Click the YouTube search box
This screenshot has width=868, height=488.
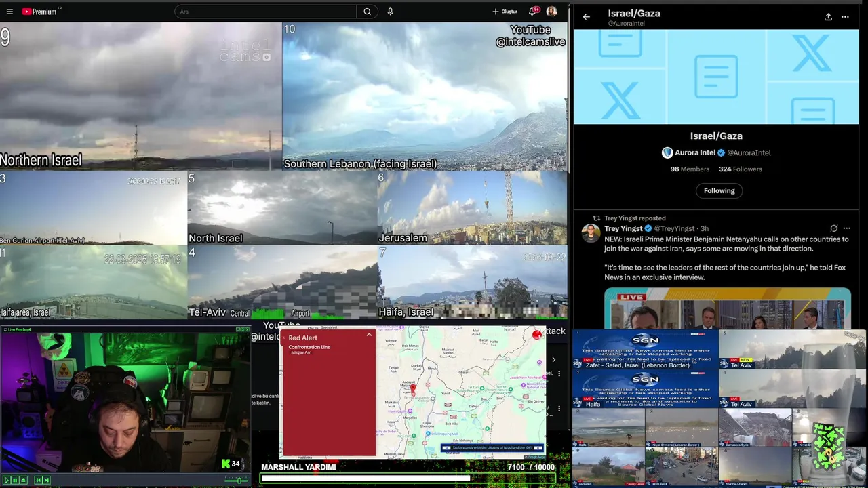click(x=265, y=12)
